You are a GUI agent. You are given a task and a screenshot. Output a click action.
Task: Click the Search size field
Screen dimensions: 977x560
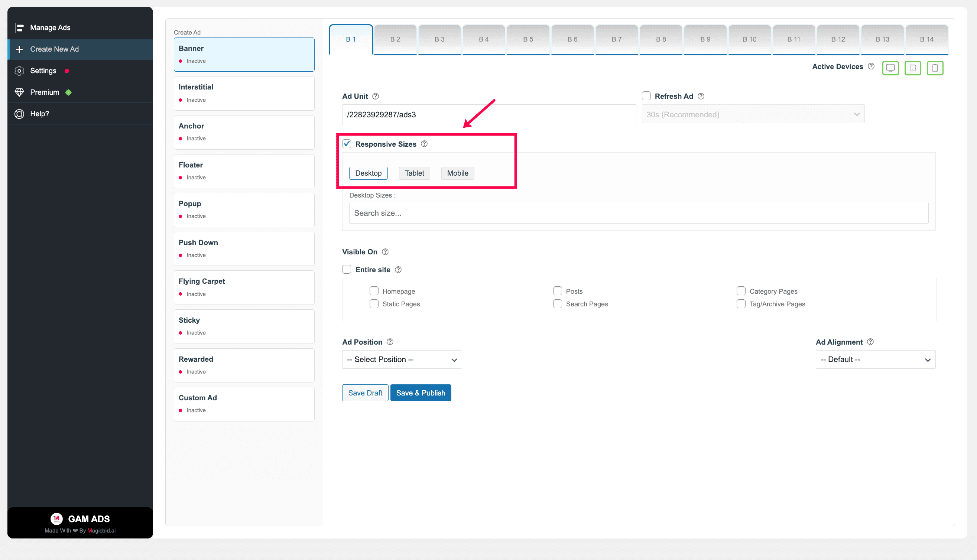639,213
